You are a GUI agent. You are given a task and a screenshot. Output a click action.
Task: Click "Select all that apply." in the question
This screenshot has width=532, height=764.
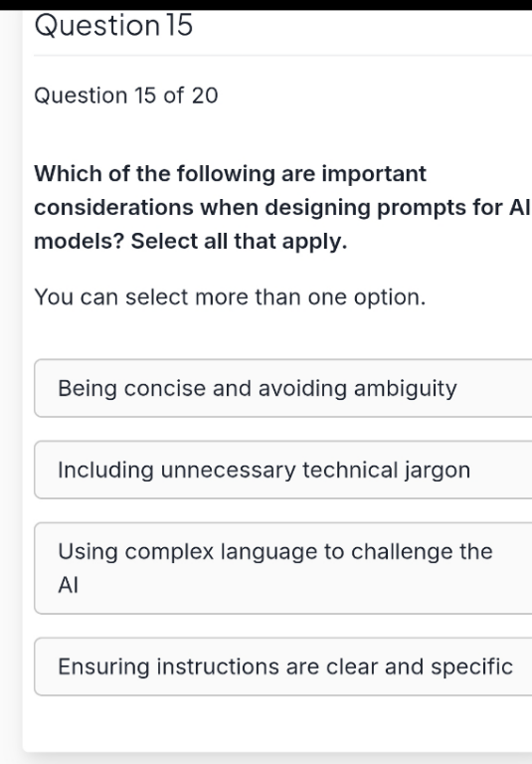click(x=240, y=241)
